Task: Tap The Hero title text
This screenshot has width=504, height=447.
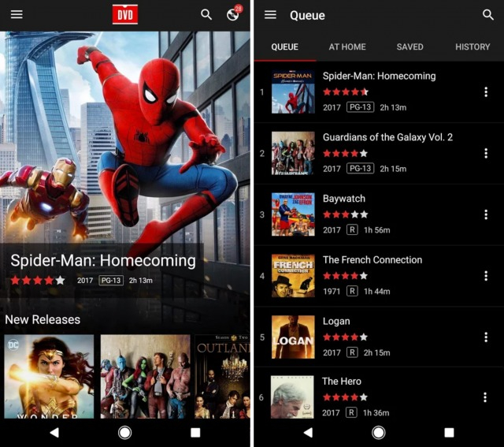Action: point(342,382)
